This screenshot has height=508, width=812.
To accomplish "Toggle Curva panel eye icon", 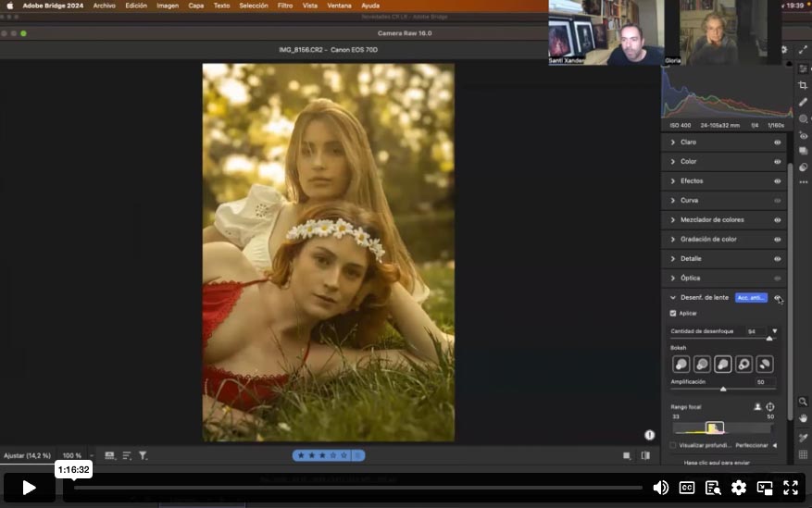I will 778,201.
